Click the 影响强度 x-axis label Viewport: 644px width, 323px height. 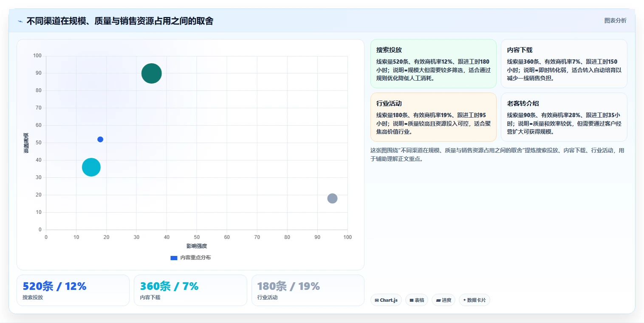[197, 246]
